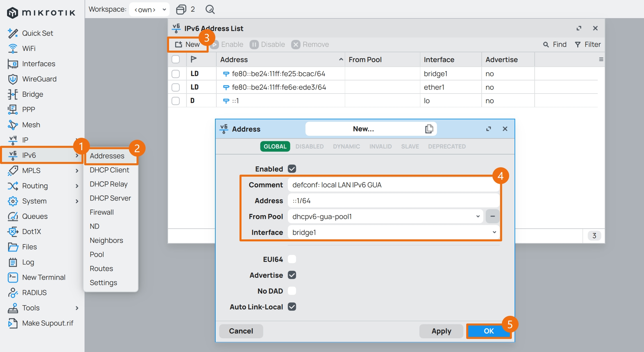Check the select-all checkbox in table header

pyautogui.click(x=175, y=59)
